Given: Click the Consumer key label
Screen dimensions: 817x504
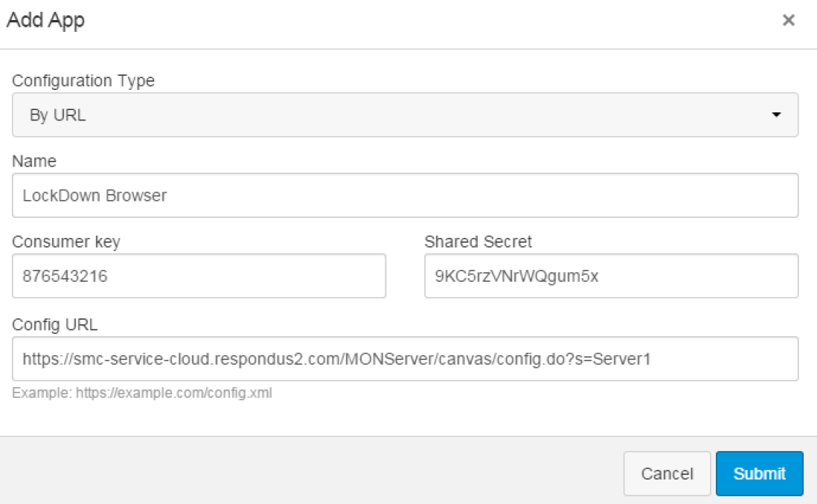Looking at the screenshot, I should tap(66, 242).
